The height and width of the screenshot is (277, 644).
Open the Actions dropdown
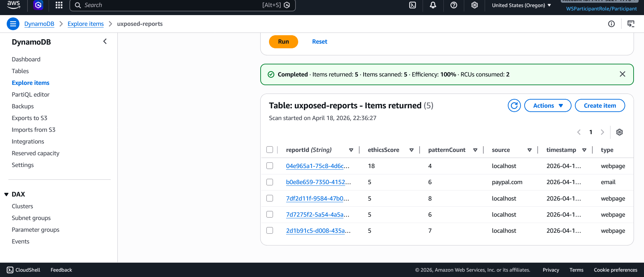(548, 106)
